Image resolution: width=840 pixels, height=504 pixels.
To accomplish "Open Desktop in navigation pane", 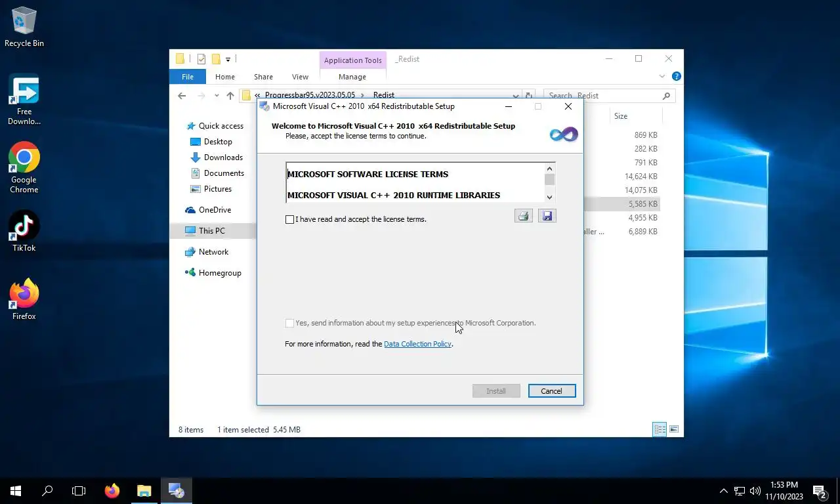I will (218, 142).
